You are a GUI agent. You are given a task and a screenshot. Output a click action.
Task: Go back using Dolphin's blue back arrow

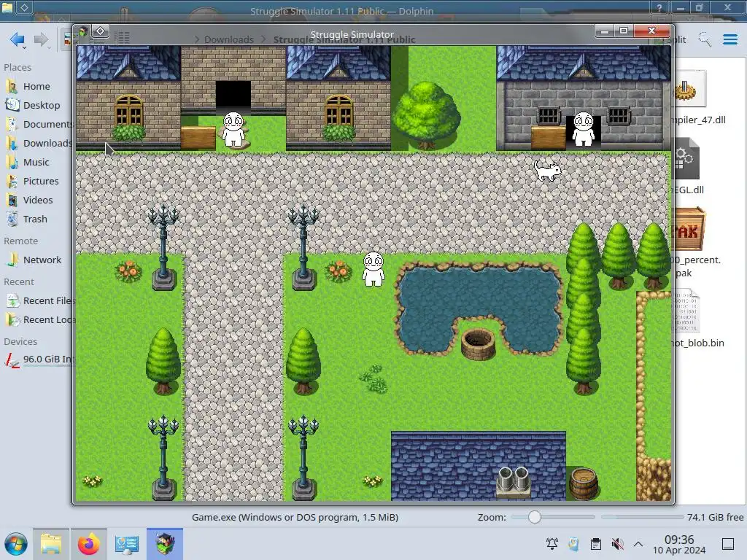point(18,39)
